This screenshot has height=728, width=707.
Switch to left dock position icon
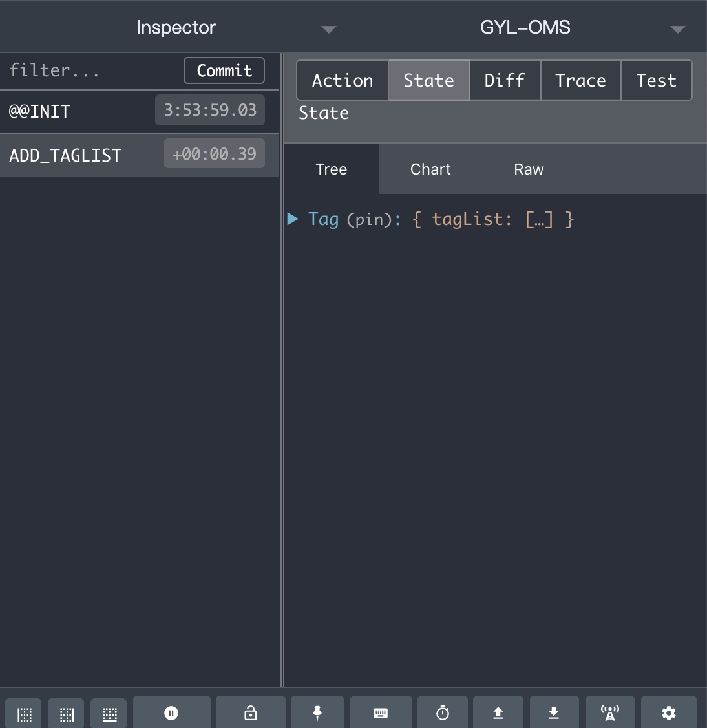click(24, 714)
